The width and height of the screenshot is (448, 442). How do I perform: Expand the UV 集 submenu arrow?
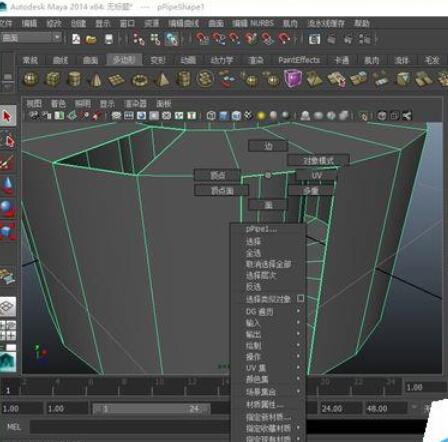click(x=298, y=368)
